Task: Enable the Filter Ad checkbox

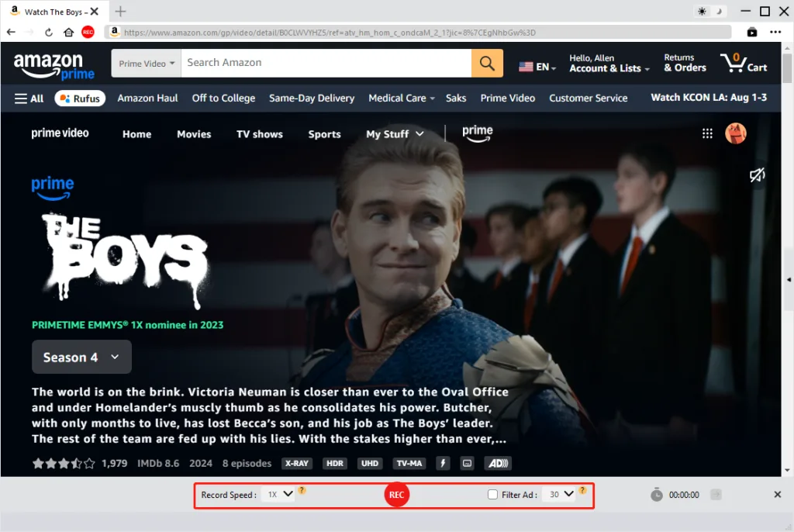Action: (492, 495)
